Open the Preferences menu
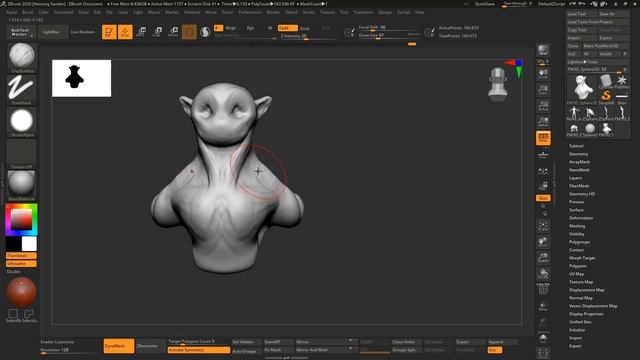The width and height of the screenshot is (640, 360). [250, 12]
